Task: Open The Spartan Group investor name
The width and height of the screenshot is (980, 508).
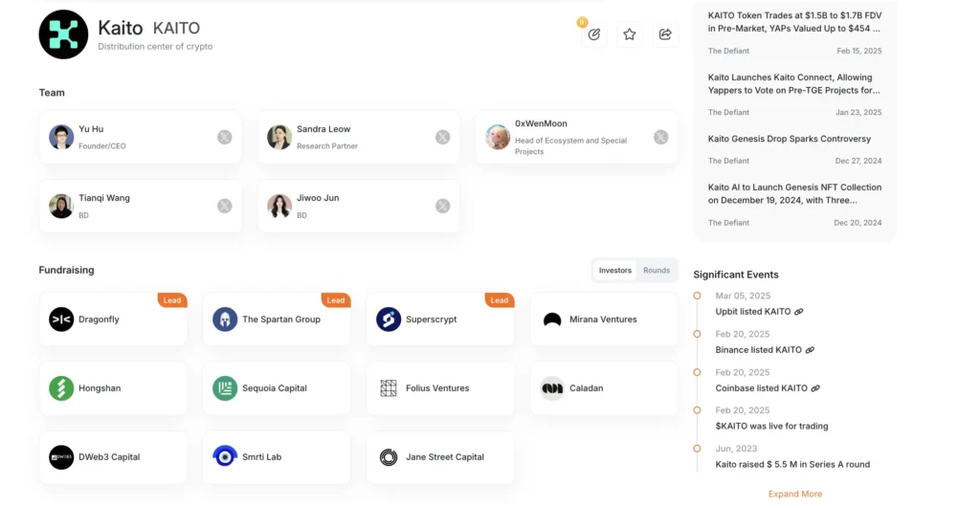Action: 281,320
